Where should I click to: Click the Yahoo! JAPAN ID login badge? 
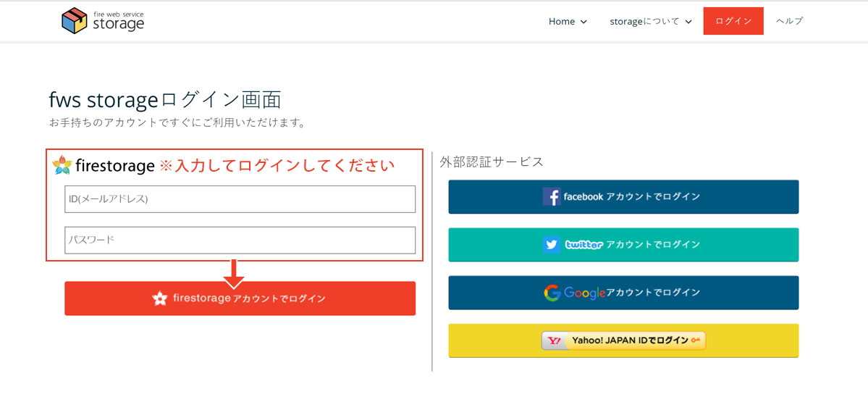623,340
